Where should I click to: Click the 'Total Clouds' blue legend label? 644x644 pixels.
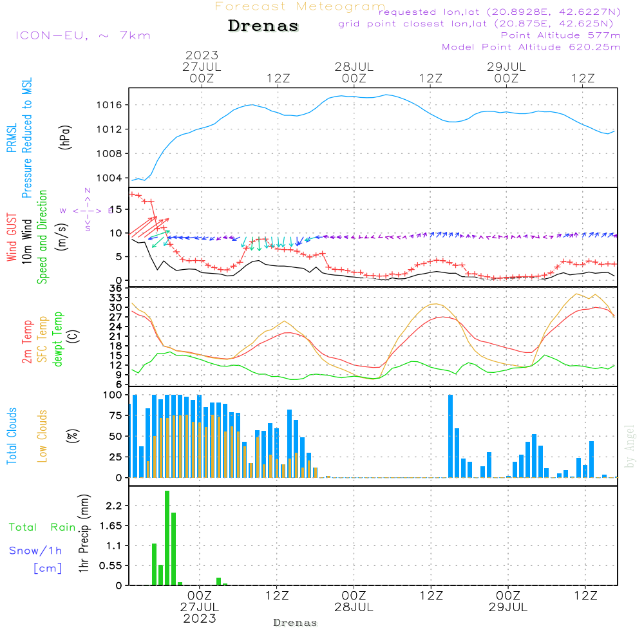pos(12,436)
